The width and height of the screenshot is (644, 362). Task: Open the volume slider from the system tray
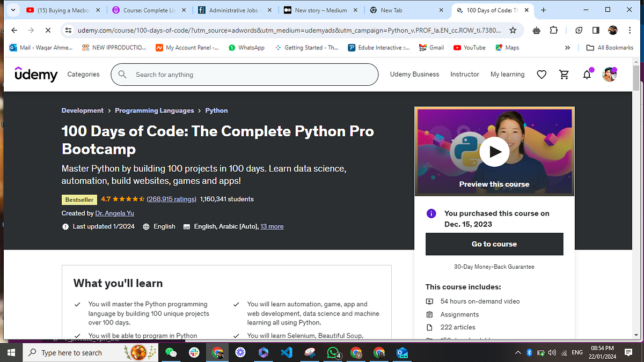point(552,352)
